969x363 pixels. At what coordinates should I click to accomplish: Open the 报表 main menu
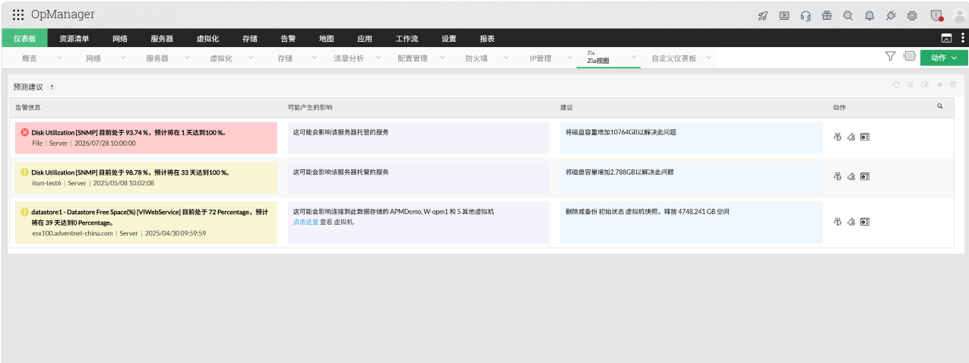488,38
